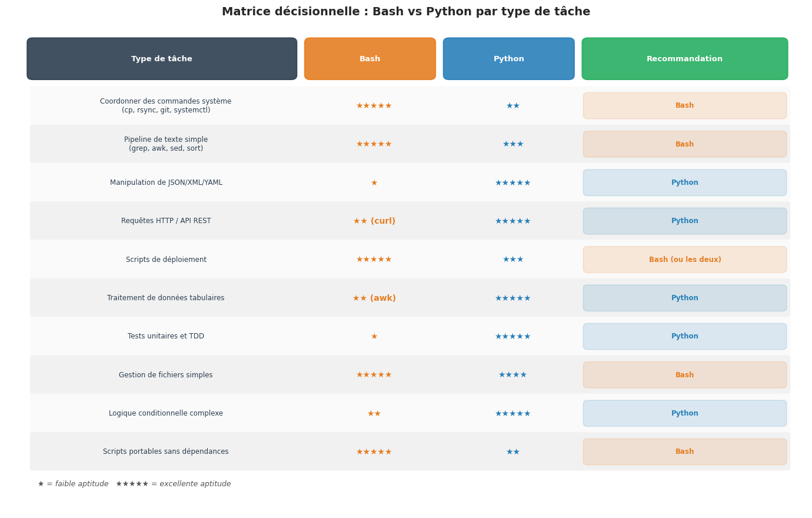Click the 'Type de tâche' header
This screenshot has width=812, height=518.
pyautogui.click(x=162, y=59)
